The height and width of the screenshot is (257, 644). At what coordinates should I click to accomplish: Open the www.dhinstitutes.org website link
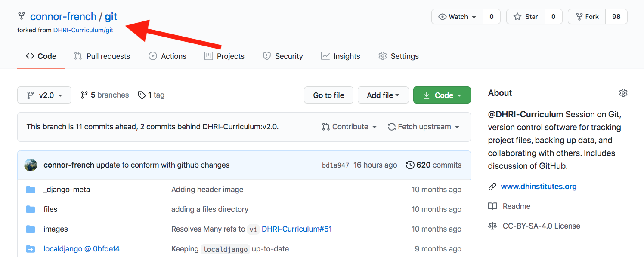click(539, 187)
